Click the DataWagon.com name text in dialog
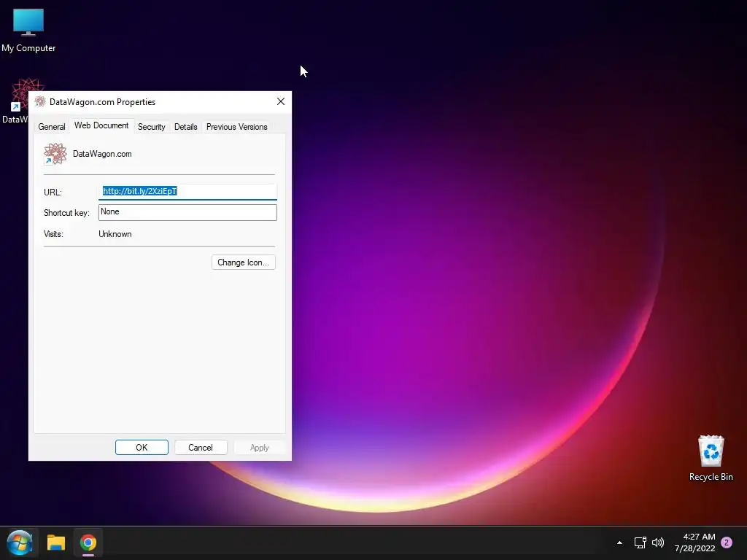The height and width of the screenshot is (560, 747). click(102, 154)
